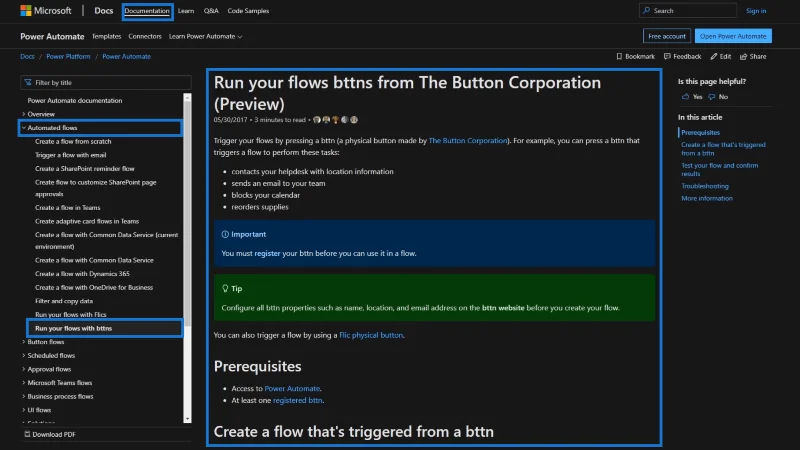Screen dimensions: 800x450
Task: Click the Edit pencil icon
Action: coord(713,57)
